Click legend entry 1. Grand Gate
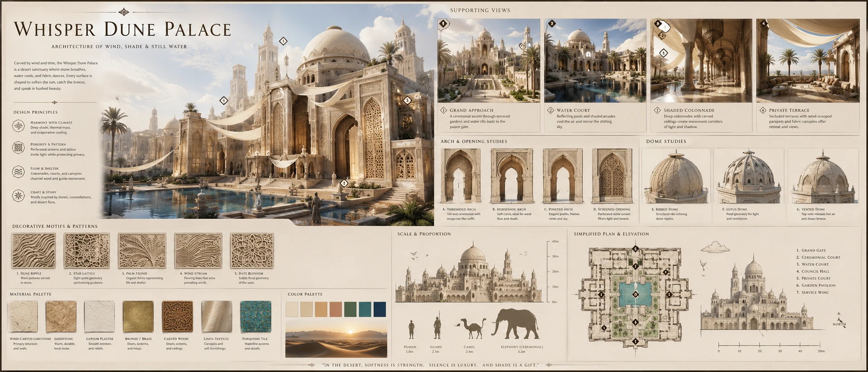 (x=811, y=250)
